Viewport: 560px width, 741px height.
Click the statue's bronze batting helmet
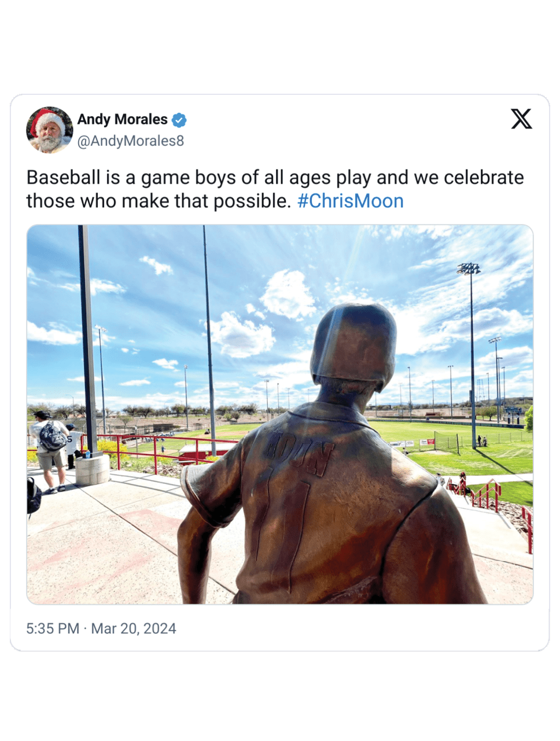click(x=353, y=343)
